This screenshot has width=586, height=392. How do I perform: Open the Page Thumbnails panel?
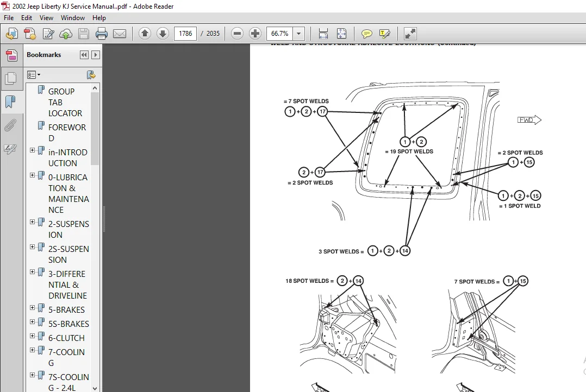point(10,78)
